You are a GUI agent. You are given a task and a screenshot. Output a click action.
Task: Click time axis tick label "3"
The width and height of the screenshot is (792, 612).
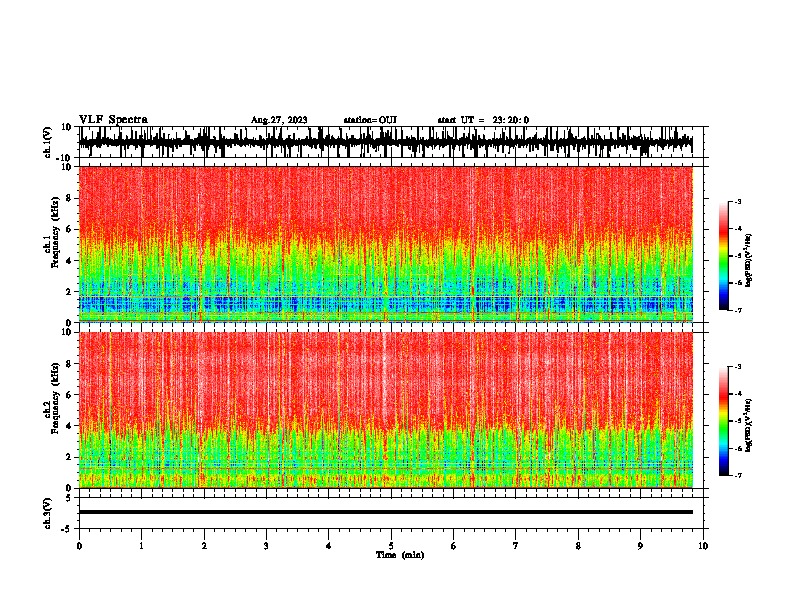(266, 546)
